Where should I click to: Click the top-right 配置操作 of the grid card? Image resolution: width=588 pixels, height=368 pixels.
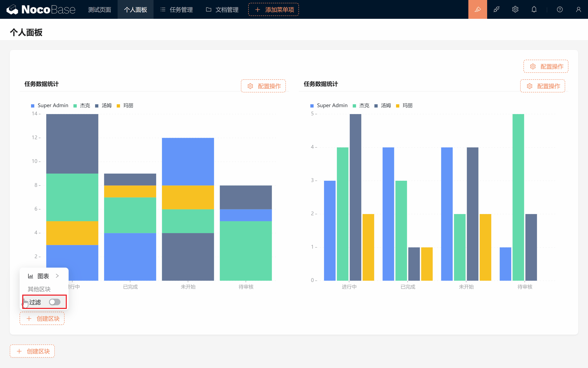pyautogui.click(x=546, y=66)
